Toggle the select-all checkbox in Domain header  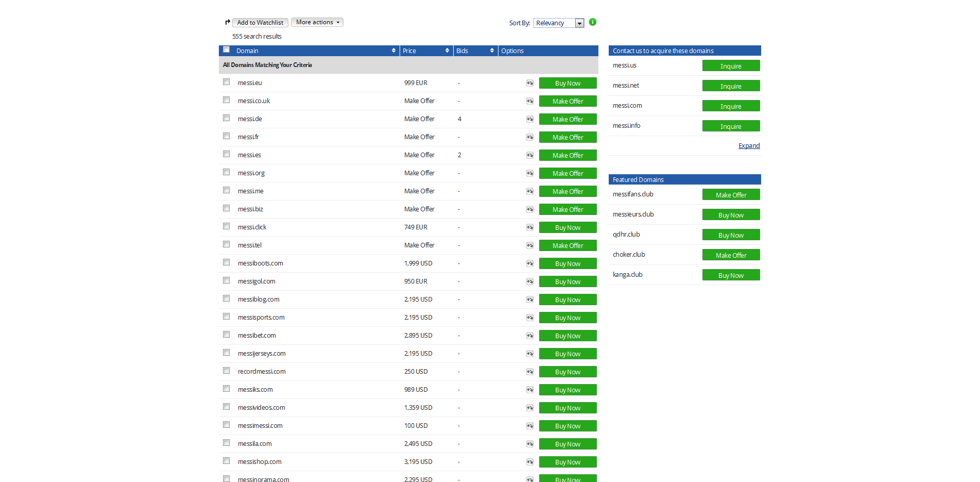tap(226, 49)
